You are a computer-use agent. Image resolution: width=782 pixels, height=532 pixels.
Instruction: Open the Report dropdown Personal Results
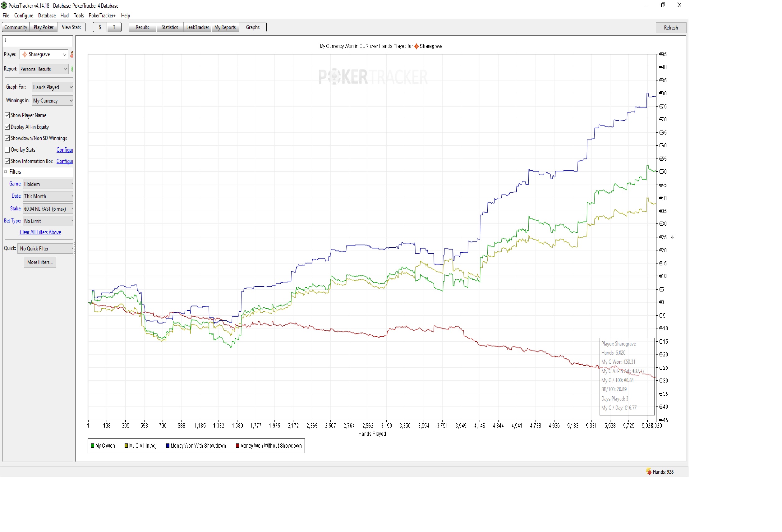[x=44, y=69]
